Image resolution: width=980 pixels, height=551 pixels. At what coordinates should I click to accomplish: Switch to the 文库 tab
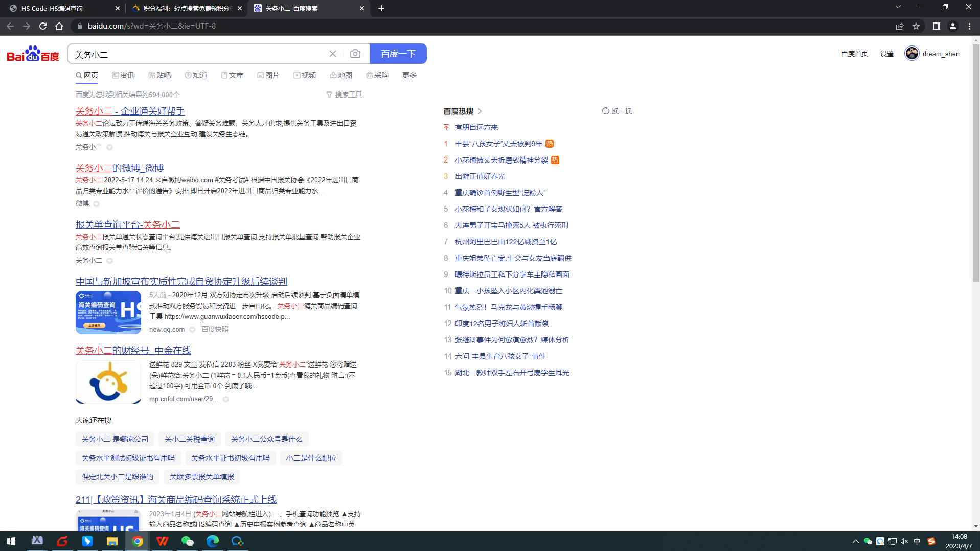coord(232,75)
